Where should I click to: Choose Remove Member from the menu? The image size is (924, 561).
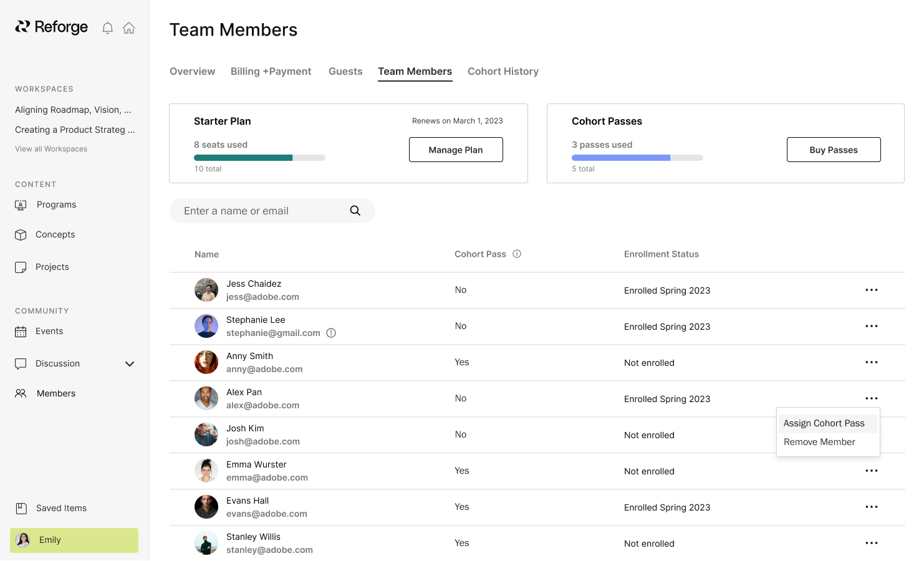tap(828, 442)
